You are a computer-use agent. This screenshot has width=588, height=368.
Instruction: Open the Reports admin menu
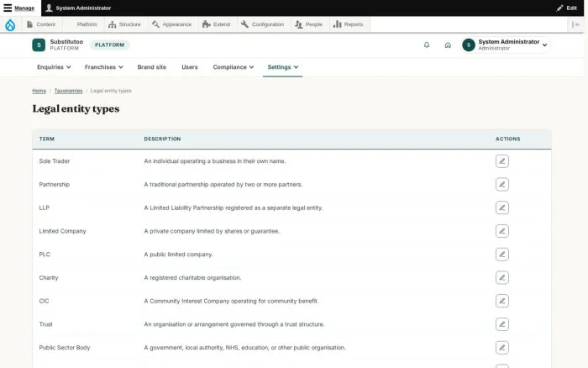click(x=349, y=24)
